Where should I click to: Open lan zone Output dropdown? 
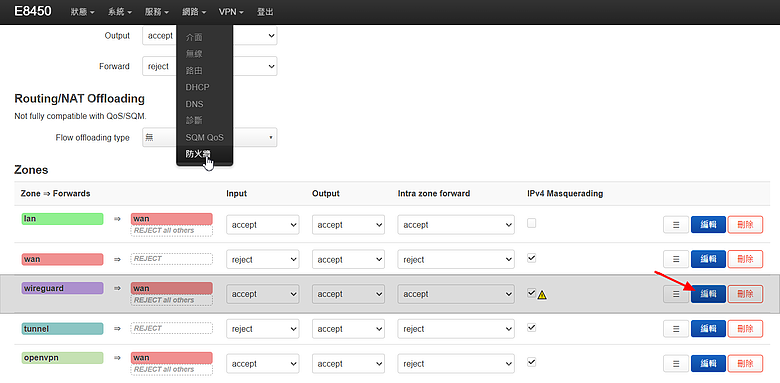coord(348,225)
